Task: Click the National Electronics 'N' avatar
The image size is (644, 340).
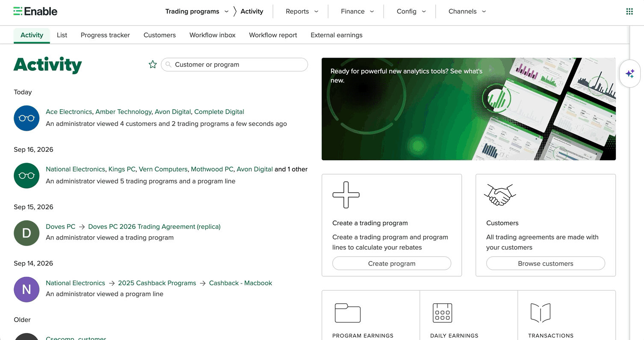Action: 27,289
